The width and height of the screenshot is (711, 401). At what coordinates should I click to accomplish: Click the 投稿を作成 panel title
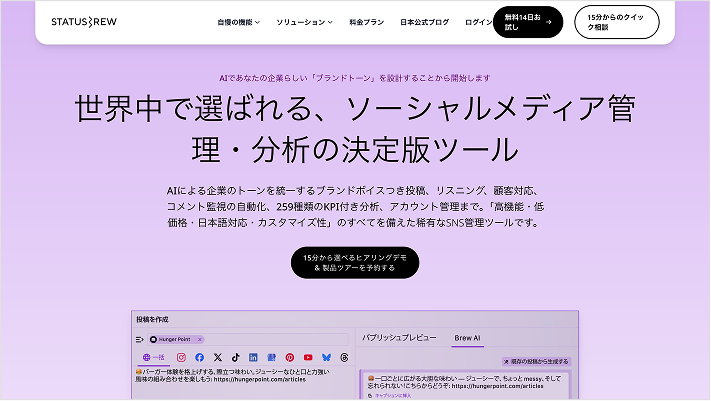(152, 319)
